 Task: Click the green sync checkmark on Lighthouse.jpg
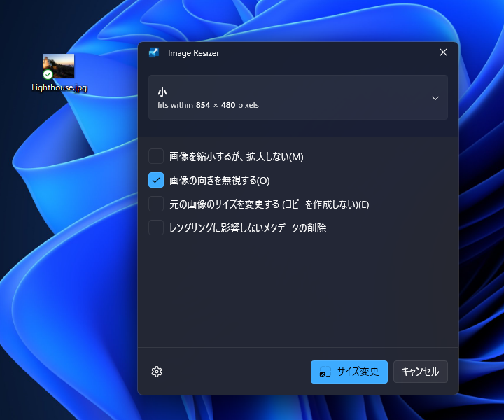point(48,75)
